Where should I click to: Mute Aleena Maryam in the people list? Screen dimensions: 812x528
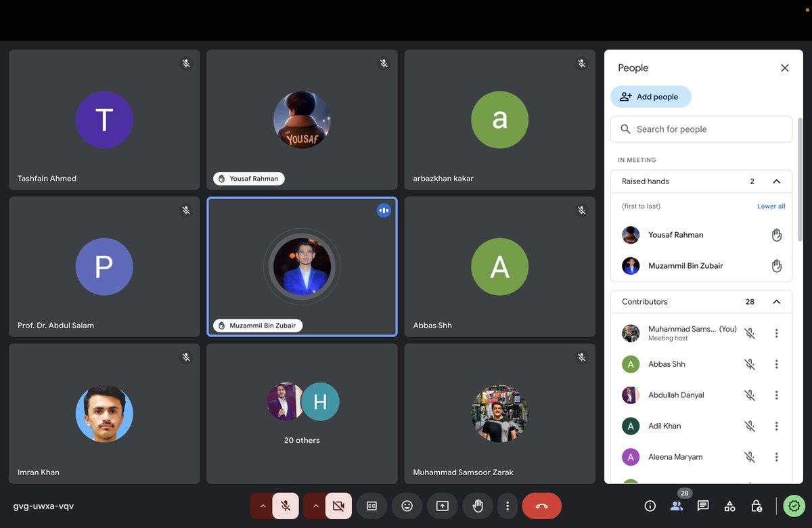(750, 457)
